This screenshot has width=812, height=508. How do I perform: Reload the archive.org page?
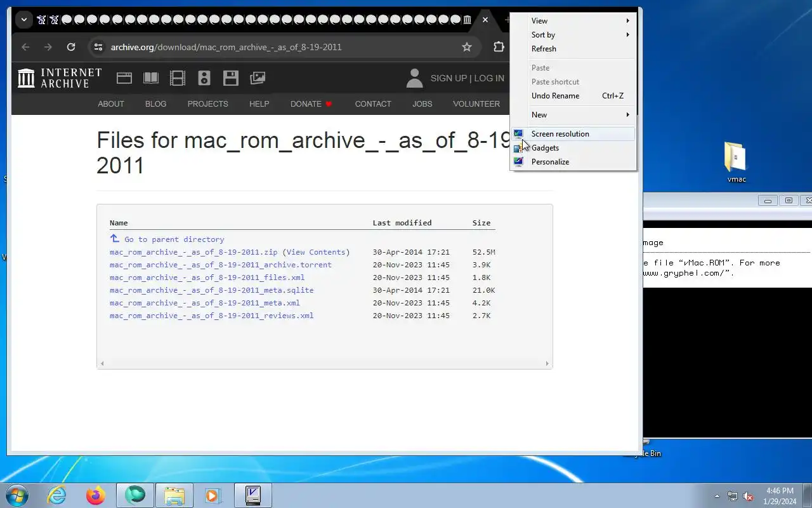[71, 47]
